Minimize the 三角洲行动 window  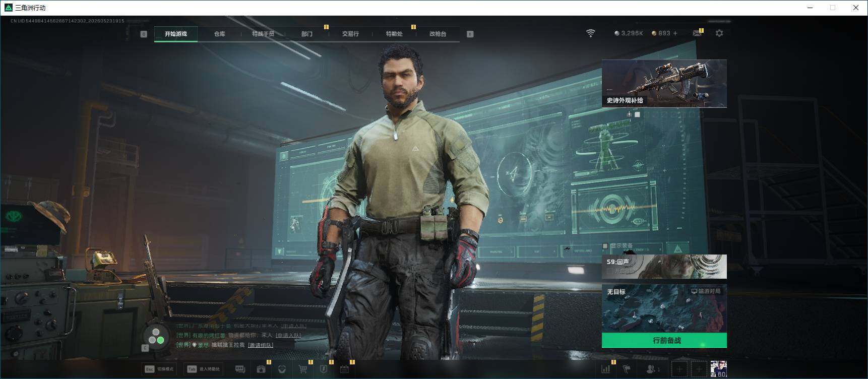(x=810, y=8)
